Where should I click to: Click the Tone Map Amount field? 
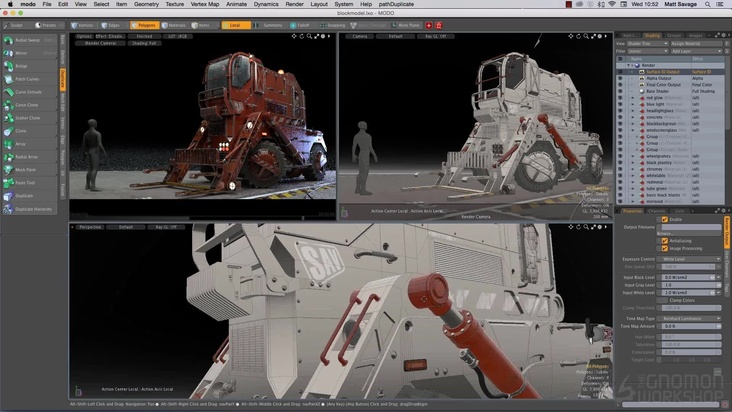[x=689, y=326]
